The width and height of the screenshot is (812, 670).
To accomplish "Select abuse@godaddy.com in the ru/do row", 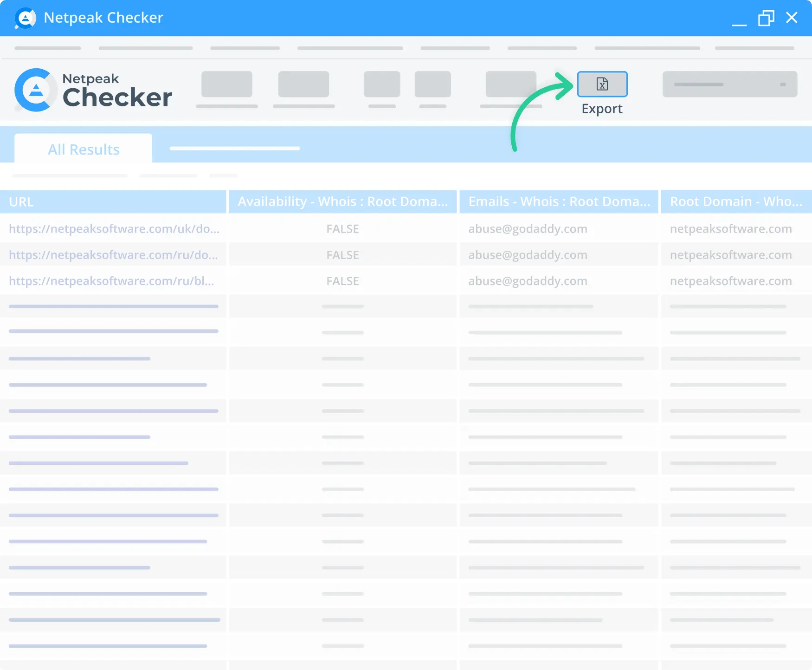I will pos(528,255).
